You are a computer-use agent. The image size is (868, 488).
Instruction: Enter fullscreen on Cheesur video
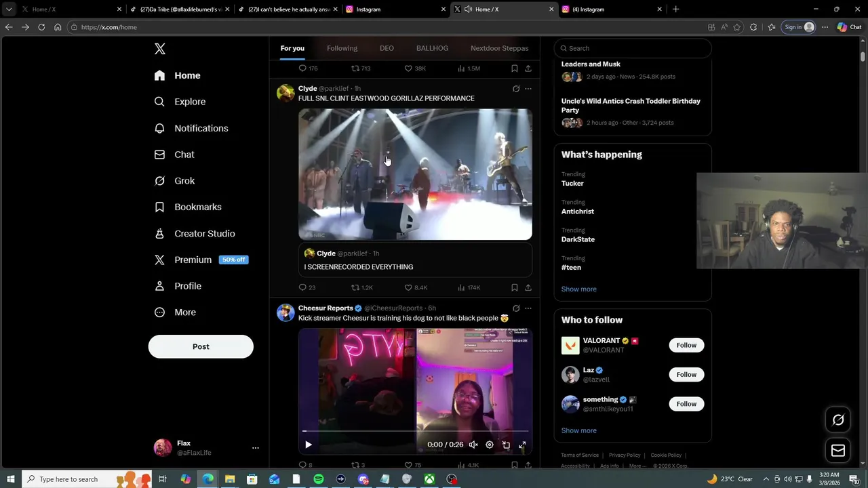[x=522, y=445]
